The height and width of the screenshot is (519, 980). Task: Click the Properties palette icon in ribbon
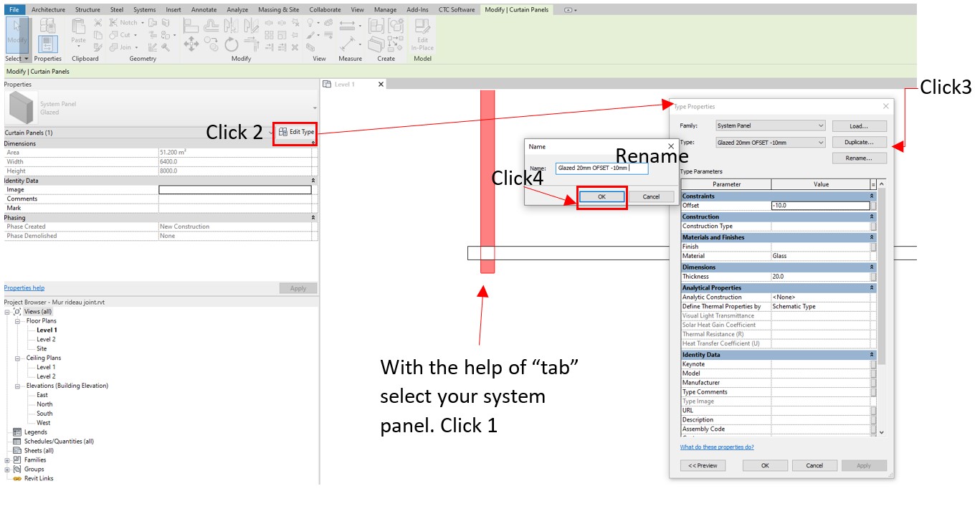(x=48, y=44)
